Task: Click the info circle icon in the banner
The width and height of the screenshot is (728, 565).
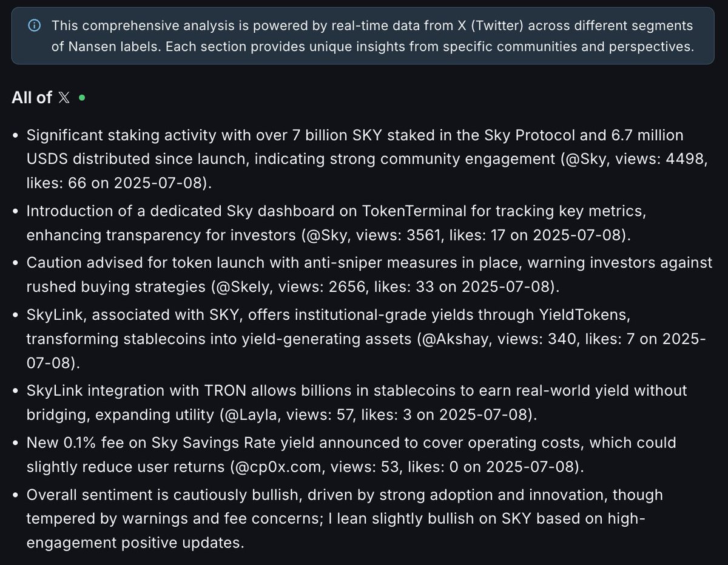Action: [35, 26]
